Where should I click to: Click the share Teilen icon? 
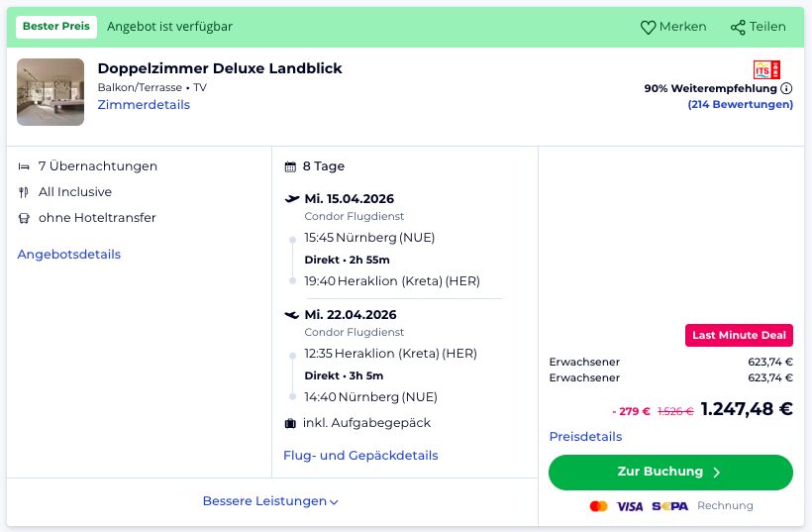point(738,27)
